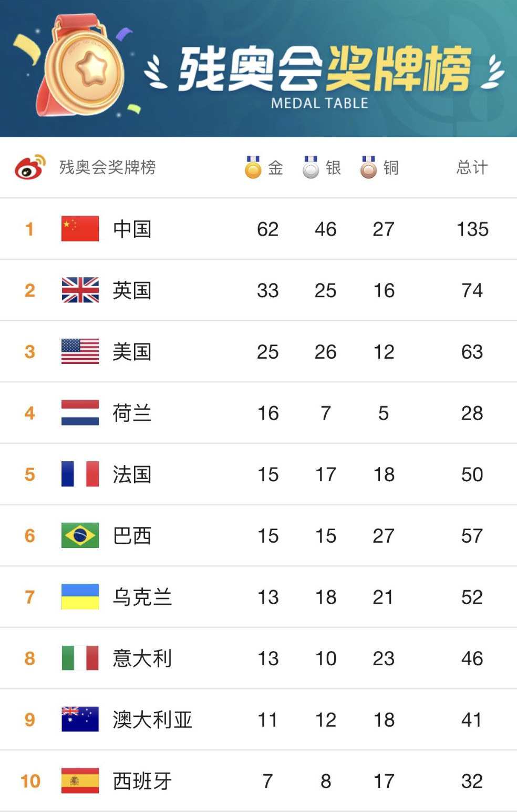This screenshot has width=517, height=812.
Task: Click the MEDAL TABLE banner subtitle
Action: click(319, 104)
